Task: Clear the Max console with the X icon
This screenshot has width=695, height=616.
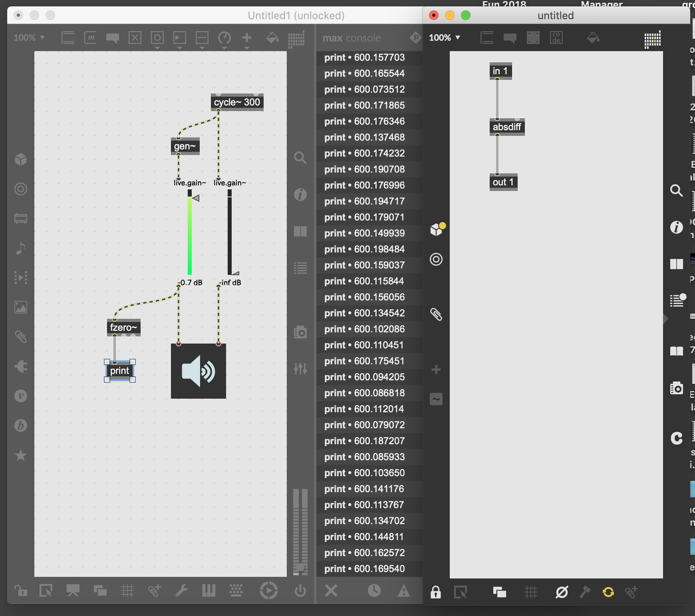Action: pos(331,590)
